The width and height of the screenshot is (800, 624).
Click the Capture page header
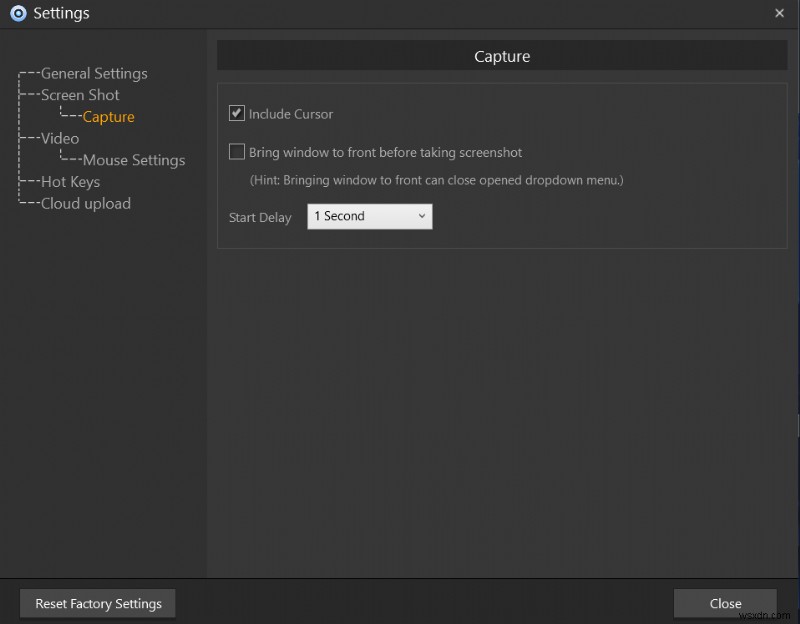point(502,56)
